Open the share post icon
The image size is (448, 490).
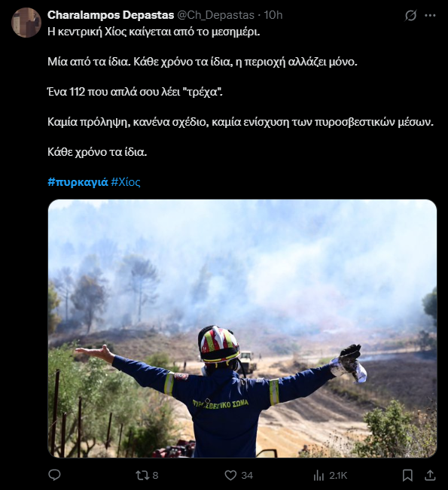tap(431, 475)
